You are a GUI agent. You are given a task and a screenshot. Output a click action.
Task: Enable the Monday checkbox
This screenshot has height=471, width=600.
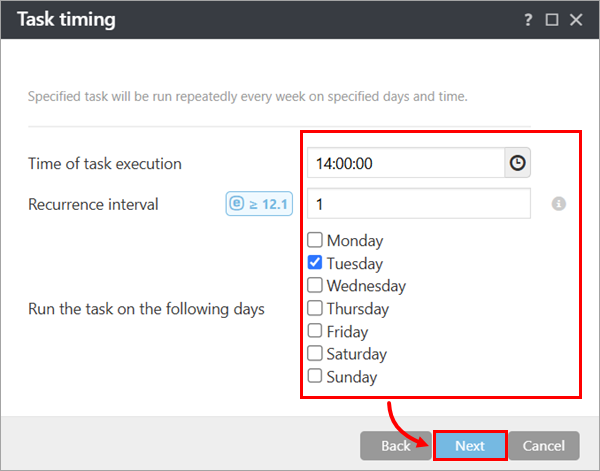[x=315, y=240]
